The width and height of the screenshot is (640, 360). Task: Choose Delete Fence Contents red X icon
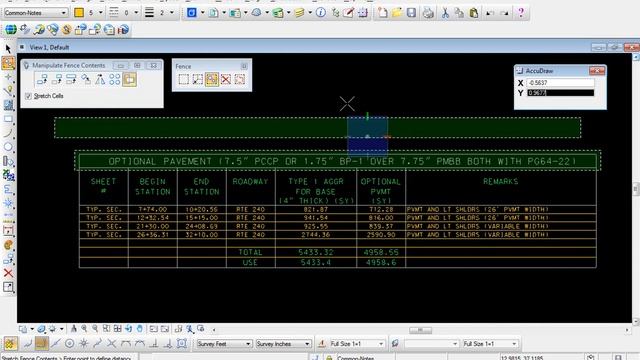(x=226, y=79)
